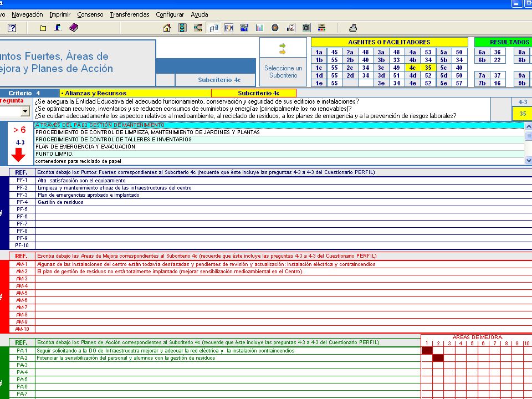
Task: Select 'PLAN DE EMERGENCIA Y EVACUACIÓN' row
Action: (279, 146)
